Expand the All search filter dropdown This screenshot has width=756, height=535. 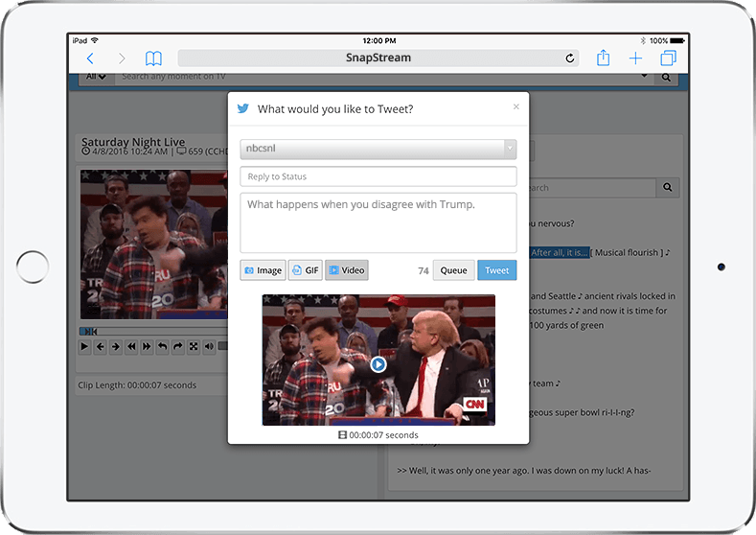96,77
